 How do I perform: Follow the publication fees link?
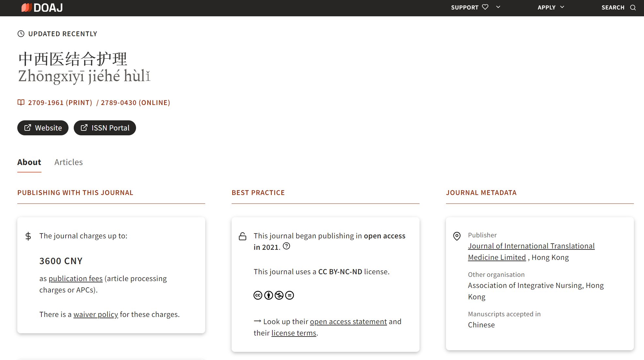[75, 278]
